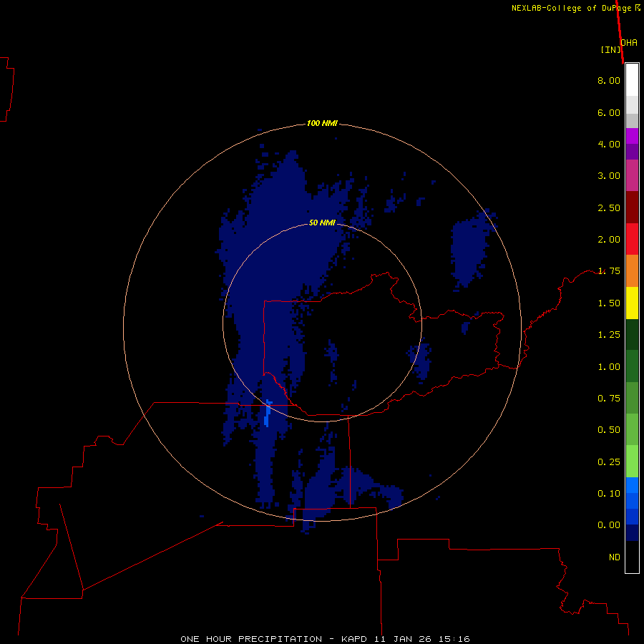The height and width of the screenshot is (644, 644).
Task: Click the 2.50 legend value
Action: [x=609, y=208]
